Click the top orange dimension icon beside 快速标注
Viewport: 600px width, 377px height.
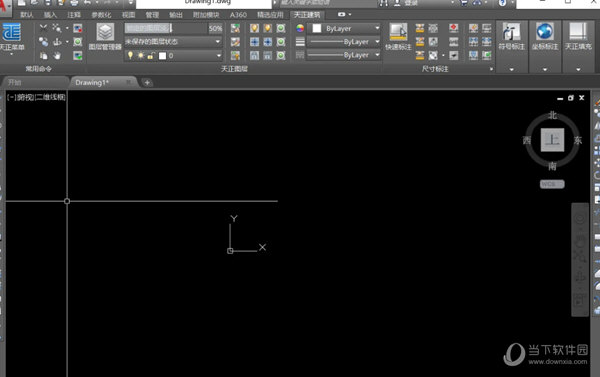pos(420,28)
